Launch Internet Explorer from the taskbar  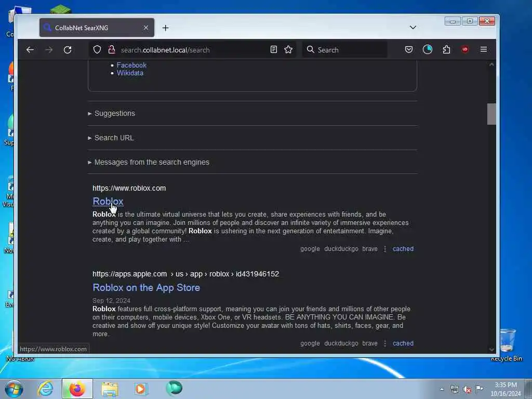pyautogui.click(x=45, y=389)
